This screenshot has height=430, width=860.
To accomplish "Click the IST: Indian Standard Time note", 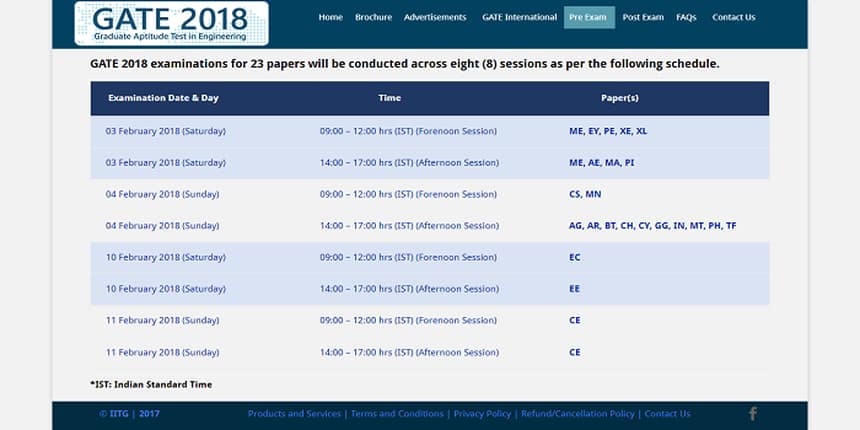I will click(151, 384).
